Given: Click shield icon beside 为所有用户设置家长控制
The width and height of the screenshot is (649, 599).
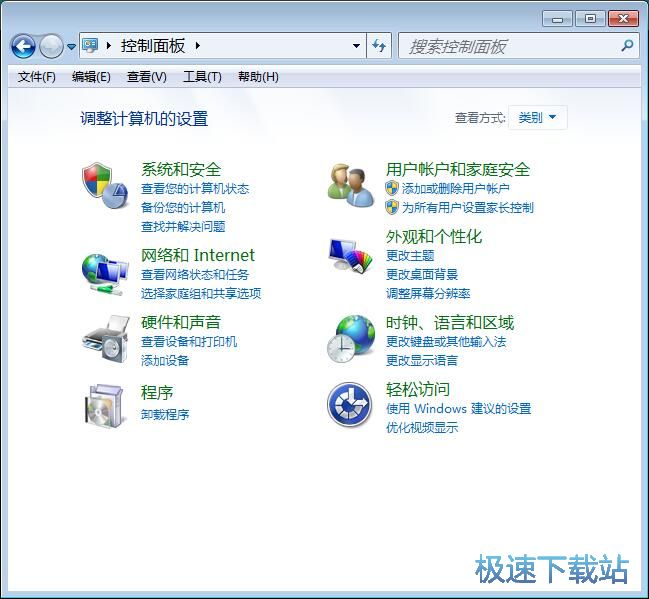Looking at the screenshot, I should click(x=392, y=207).
